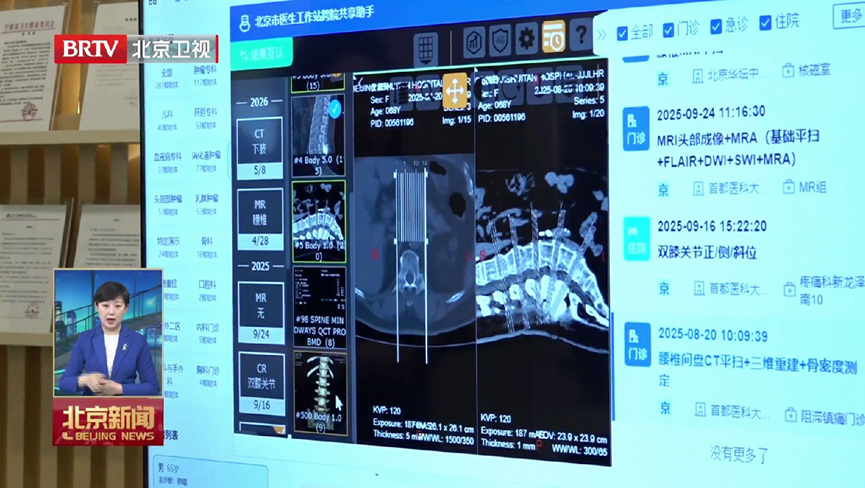Select 骨科 in the background department list
Viewport: 865px width, 488px height.
pos(206,241)
